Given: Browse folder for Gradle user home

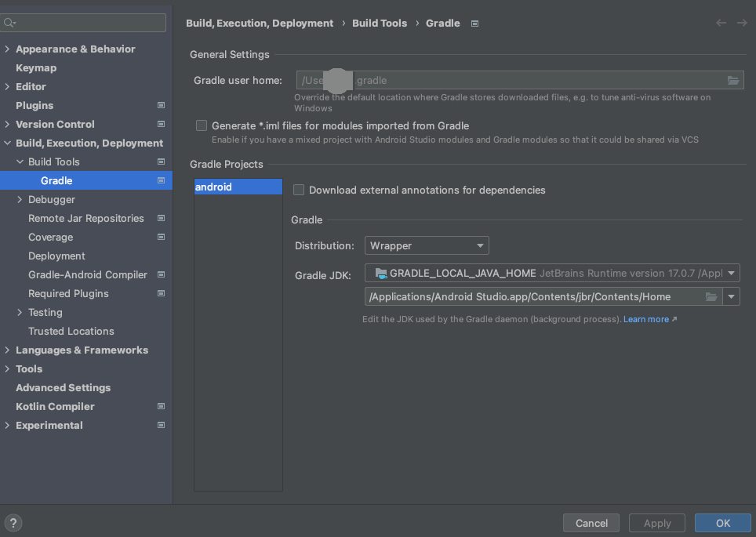Looking at the screenshot, I should tap(732, 80).
